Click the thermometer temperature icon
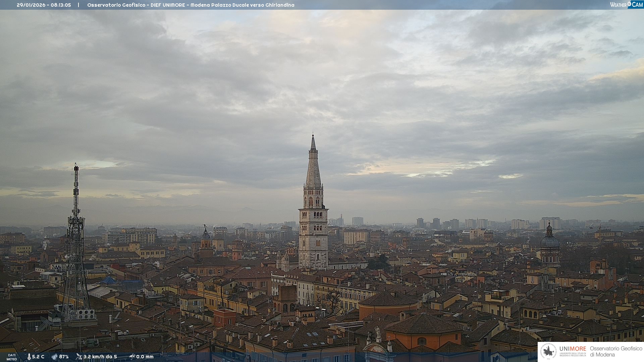The height and width of the screenshot is (362, 644). tap(29, 357)
